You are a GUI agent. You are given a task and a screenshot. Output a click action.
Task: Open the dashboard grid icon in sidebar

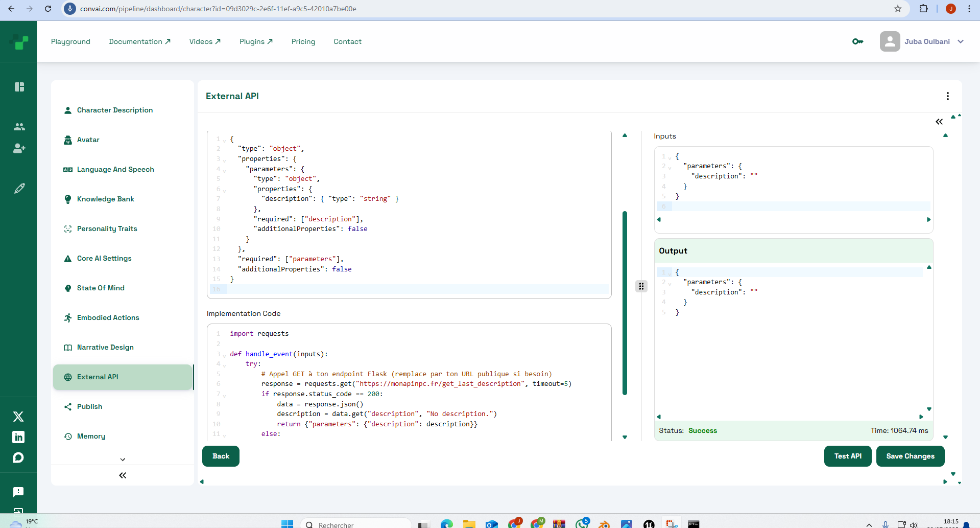(x=19, y=87)
